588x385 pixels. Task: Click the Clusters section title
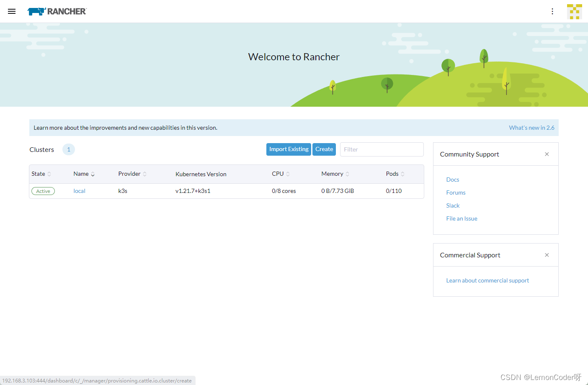[x=41, y=150]
